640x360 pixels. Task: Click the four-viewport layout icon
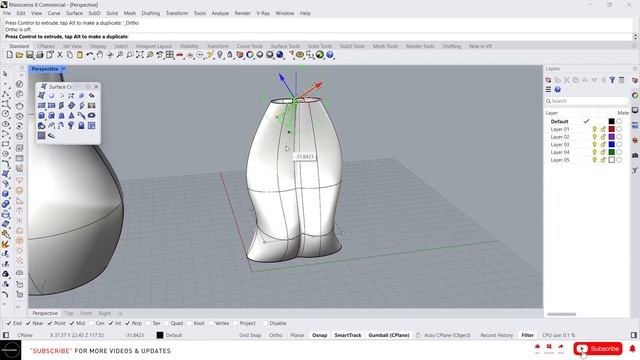[x=170, y=55]
